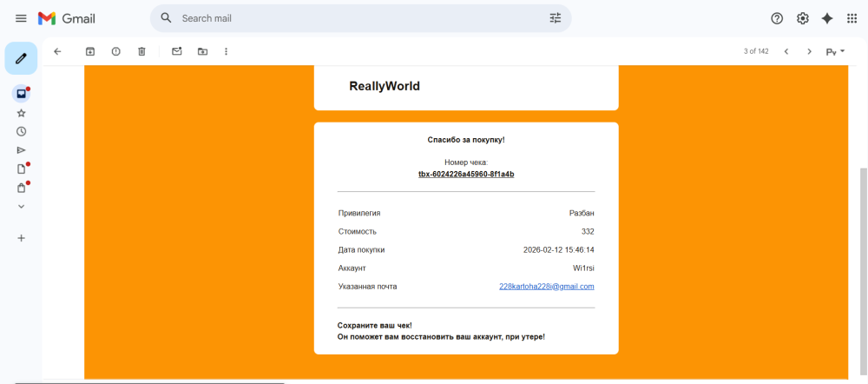Open Snoozed clock icon in sidebar
The height and width of the screenshot is (384, 868).
[x=21, y=131]
